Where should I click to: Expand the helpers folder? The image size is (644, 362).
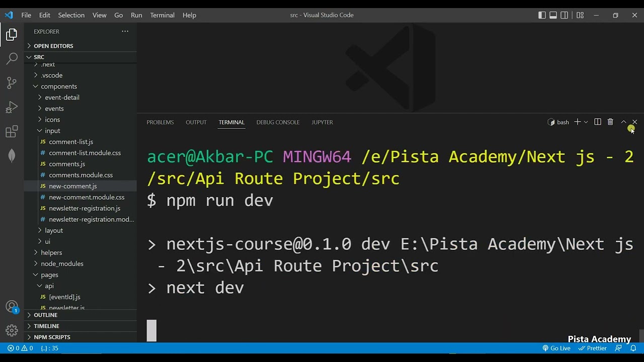(80, 252)
